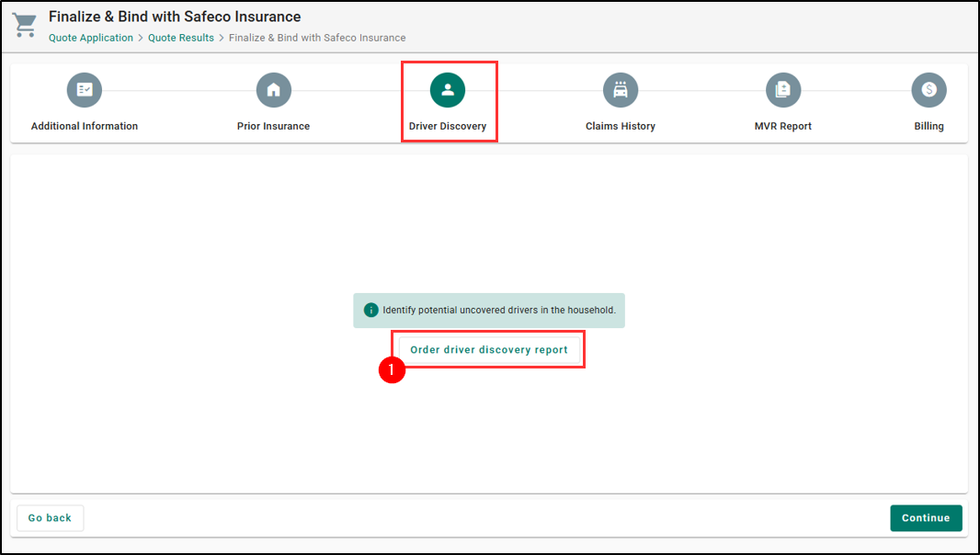Click the shopping cart icon
This screenshot has width=980, height=555.
click(x=25, y=25)
